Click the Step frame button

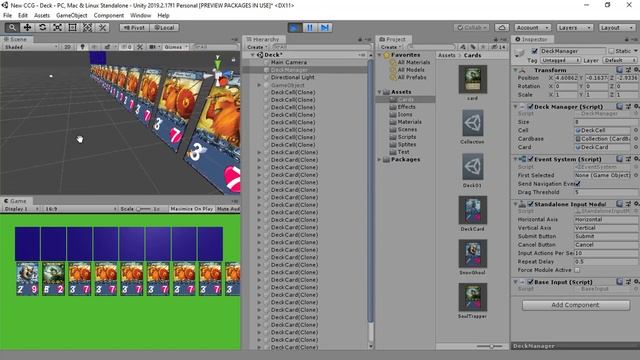point(325,27)
